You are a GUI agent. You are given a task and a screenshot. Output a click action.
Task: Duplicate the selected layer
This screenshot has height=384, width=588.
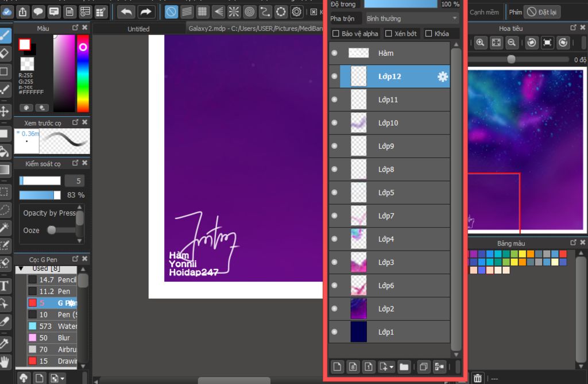point(423,367)
